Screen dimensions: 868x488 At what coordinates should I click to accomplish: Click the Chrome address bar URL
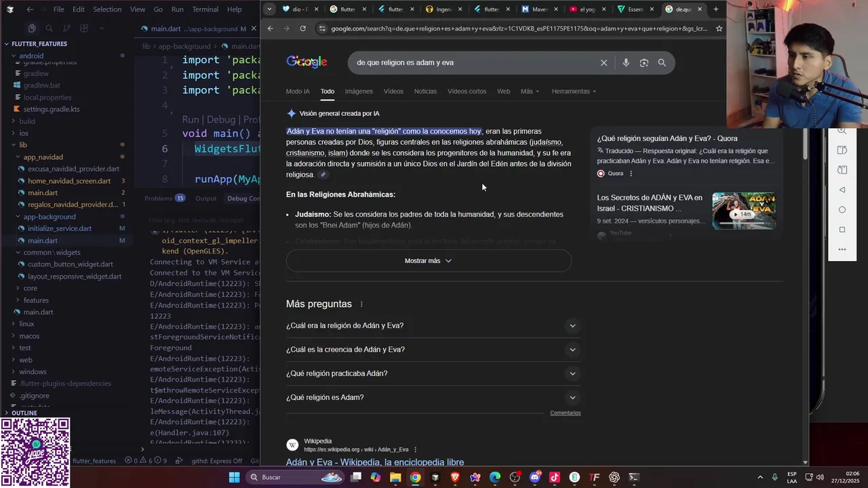(519, 28)
